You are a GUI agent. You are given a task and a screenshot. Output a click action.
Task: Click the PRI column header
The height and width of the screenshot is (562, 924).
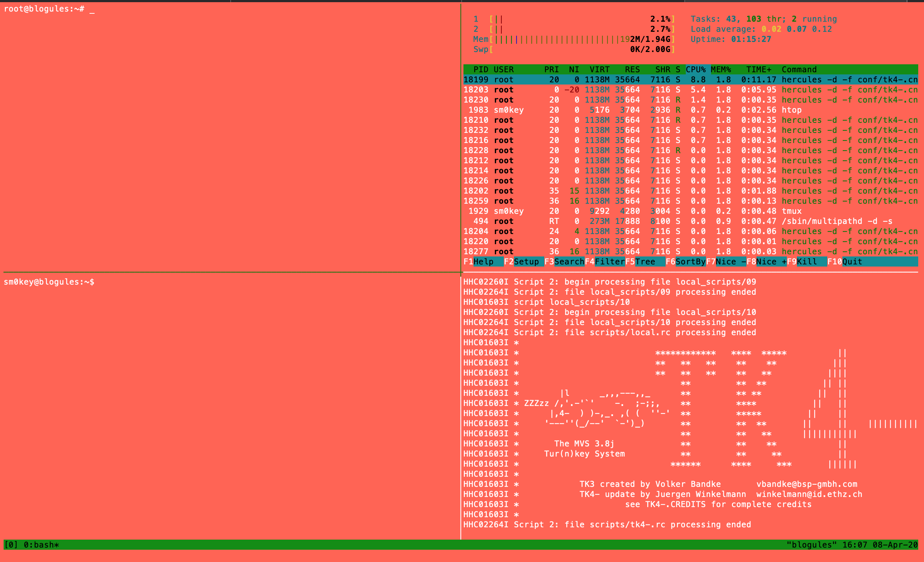552,70
